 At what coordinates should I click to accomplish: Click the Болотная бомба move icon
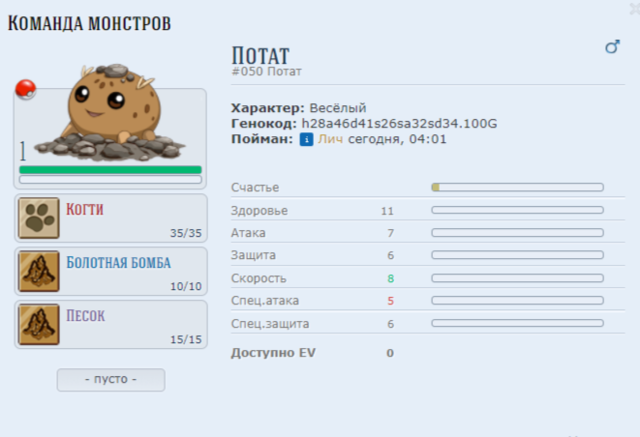39,271
